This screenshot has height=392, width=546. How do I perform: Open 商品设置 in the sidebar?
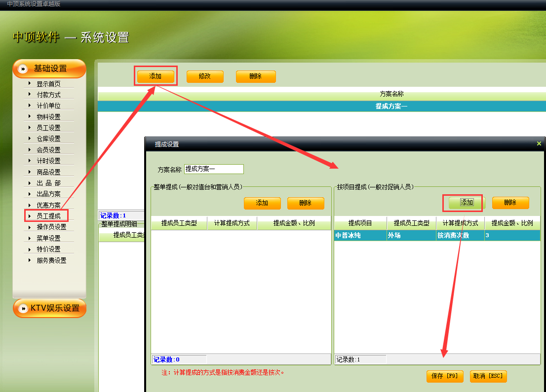[x=48, y=172]
